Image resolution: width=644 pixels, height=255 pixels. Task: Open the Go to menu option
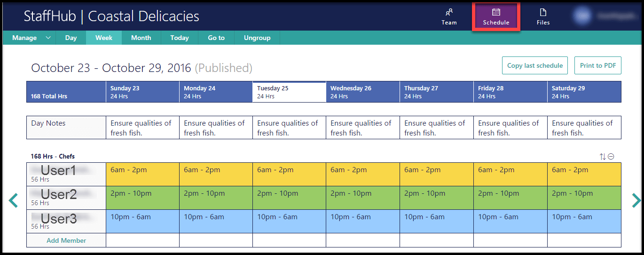[x=216, y=38]
